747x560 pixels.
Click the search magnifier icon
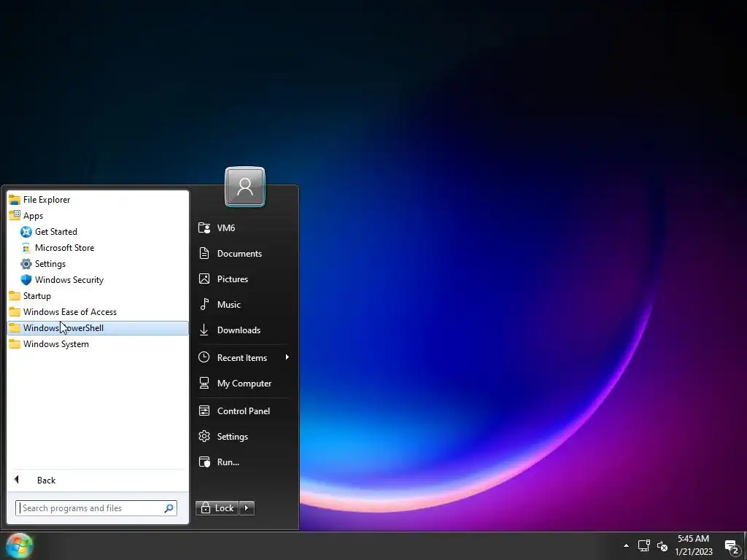[169, 508]
